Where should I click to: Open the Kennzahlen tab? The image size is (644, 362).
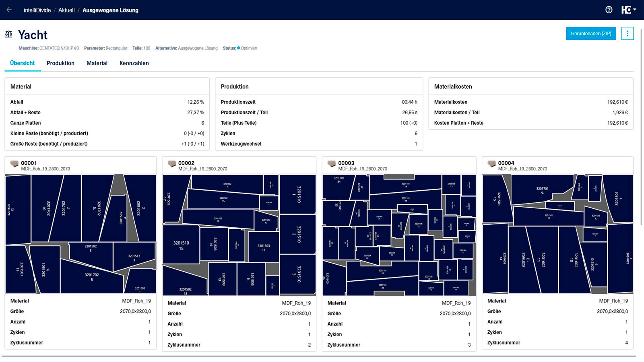[x=134, y=63]
